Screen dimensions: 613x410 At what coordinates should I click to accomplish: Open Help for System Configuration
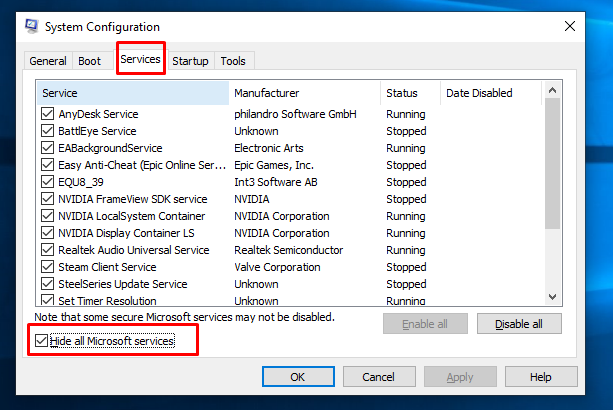click(x=541, y=377)
